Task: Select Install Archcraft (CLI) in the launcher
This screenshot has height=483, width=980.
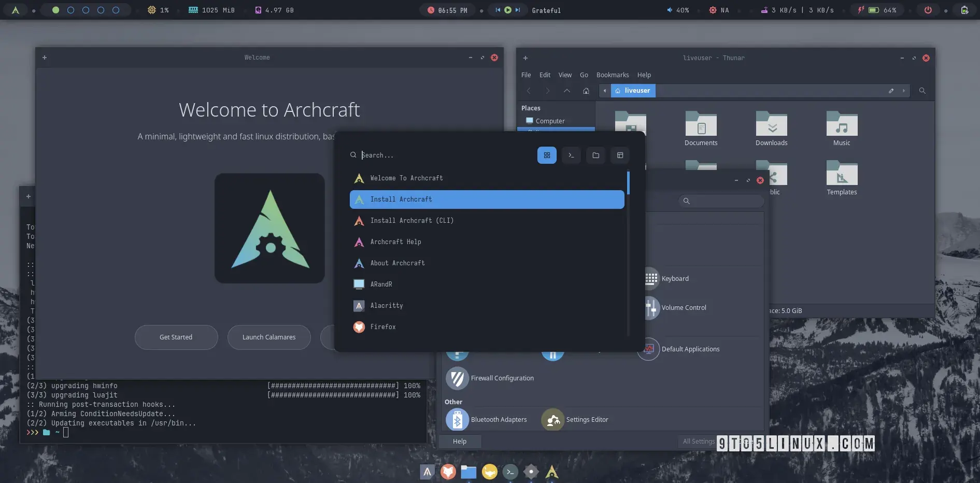Action: click(x=487, y=221)
